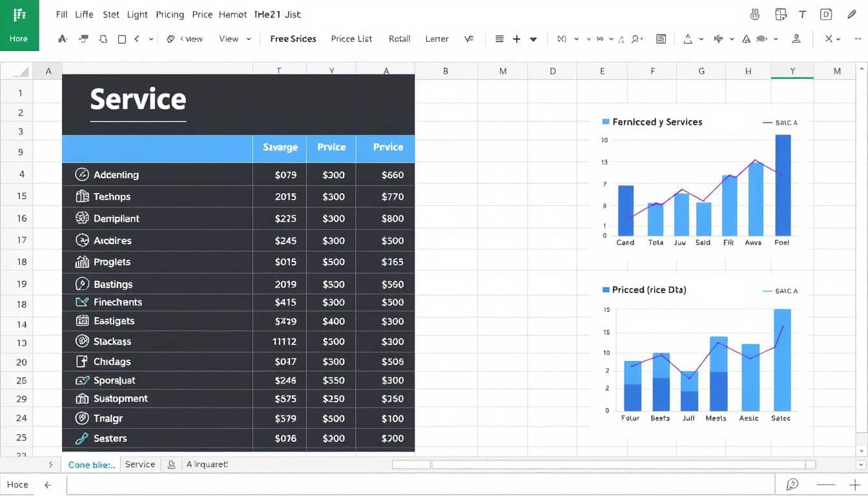The height and width of the screenshot is (496, 868).
Task: Click the fast-forward arrows icon
Action: point(601,39)
